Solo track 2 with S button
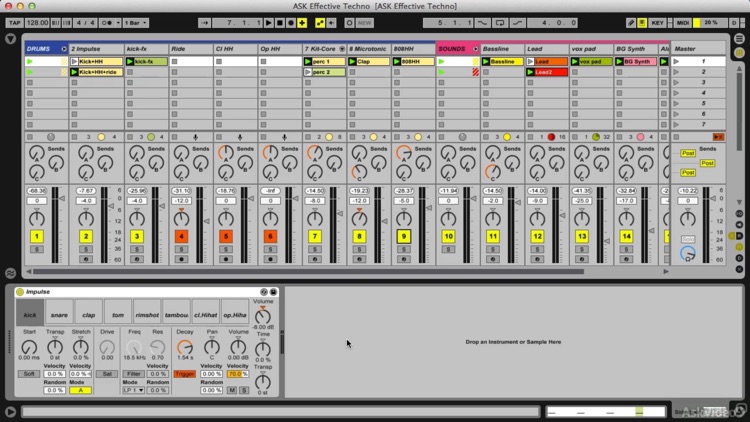 [86, 249]
